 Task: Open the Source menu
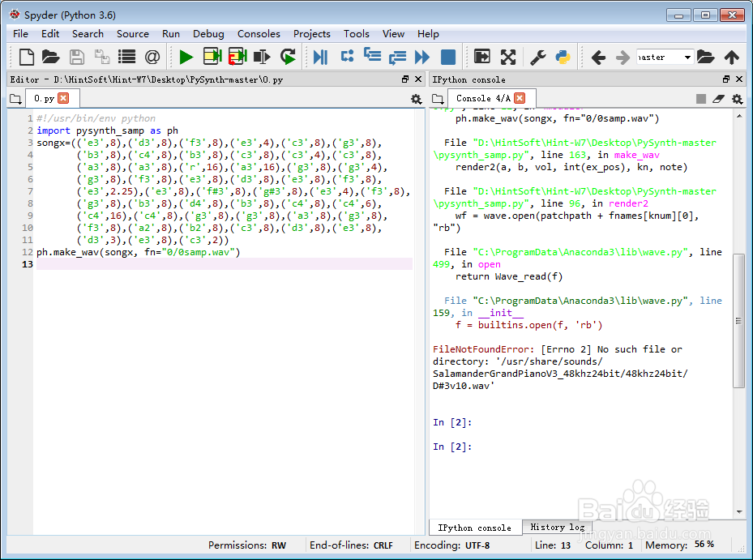click(133, 33)
